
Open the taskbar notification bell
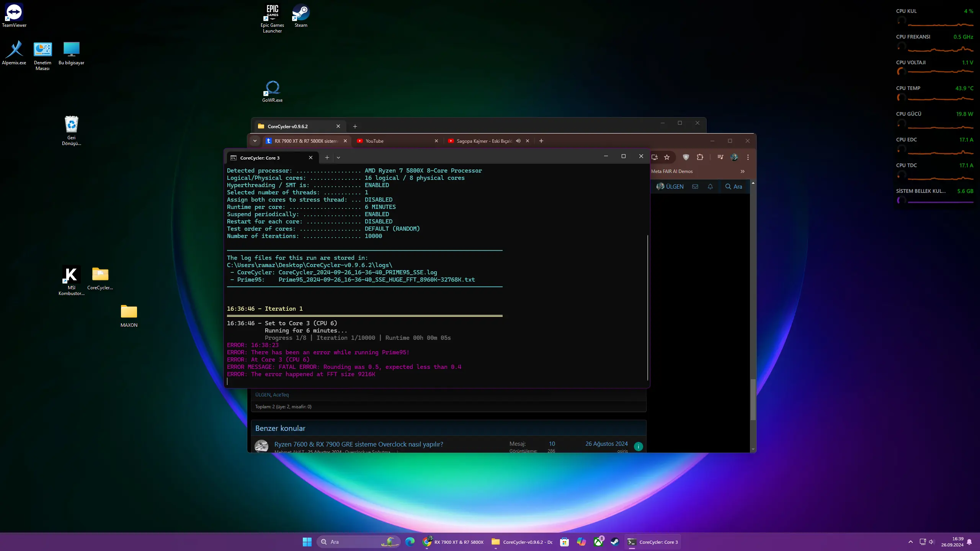pos(969,542)
